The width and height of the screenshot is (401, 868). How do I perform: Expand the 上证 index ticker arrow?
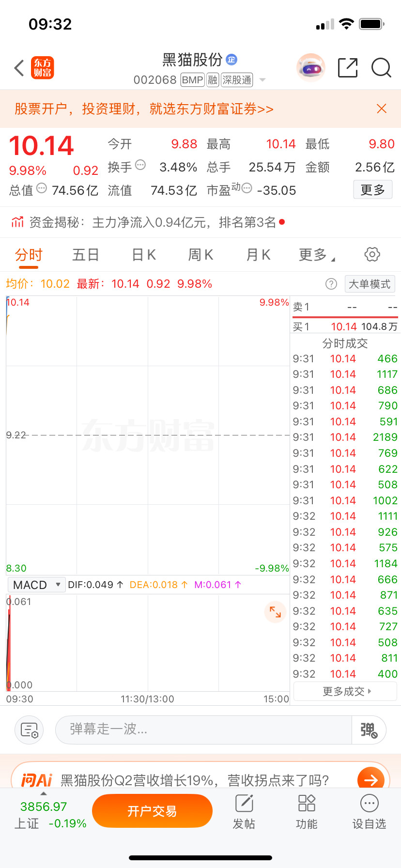[44, 793]
